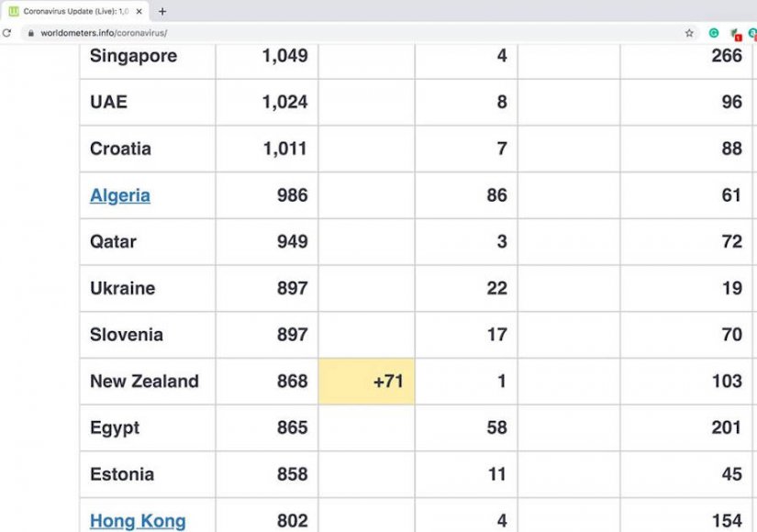Click the Qatar total cases value 949
Viewport: 757px width, 532px height.
(292, 242)
